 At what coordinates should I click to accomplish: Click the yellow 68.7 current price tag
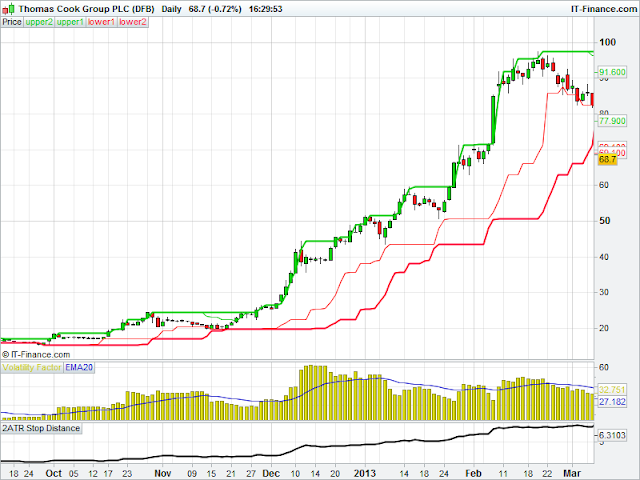(607, 160)
